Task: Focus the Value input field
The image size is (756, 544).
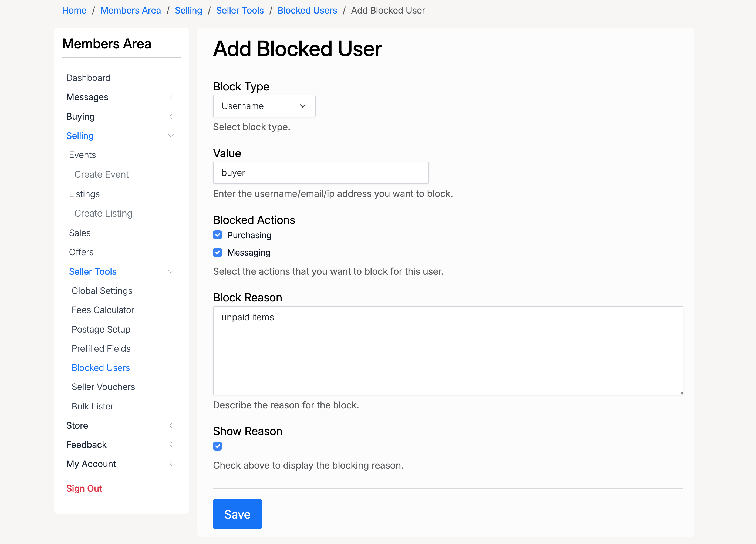Action: tap(321, 173)
